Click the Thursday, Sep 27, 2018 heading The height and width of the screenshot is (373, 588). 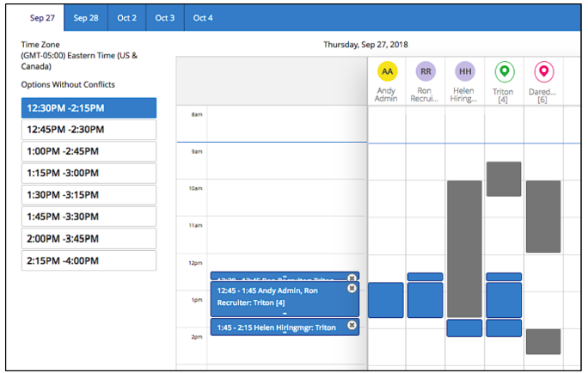pyautogui.click(x=365, y=45)
